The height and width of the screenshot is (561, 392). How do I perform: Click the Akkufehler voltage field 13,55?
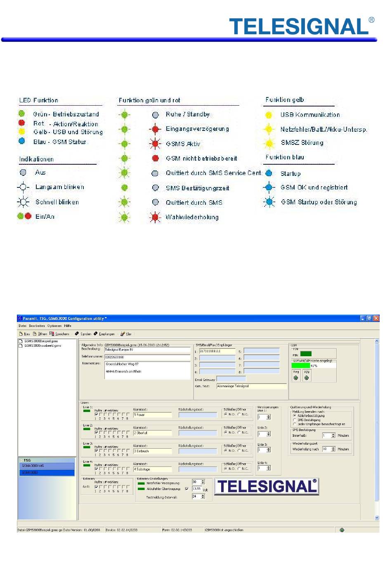196,489
